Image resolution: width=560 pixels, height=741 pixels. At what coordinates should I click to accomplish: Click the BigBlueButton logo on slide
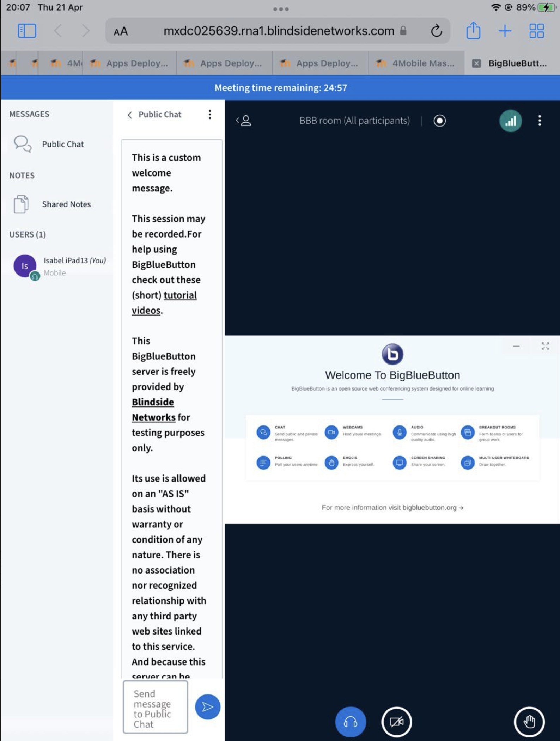(x=392, y=354)
